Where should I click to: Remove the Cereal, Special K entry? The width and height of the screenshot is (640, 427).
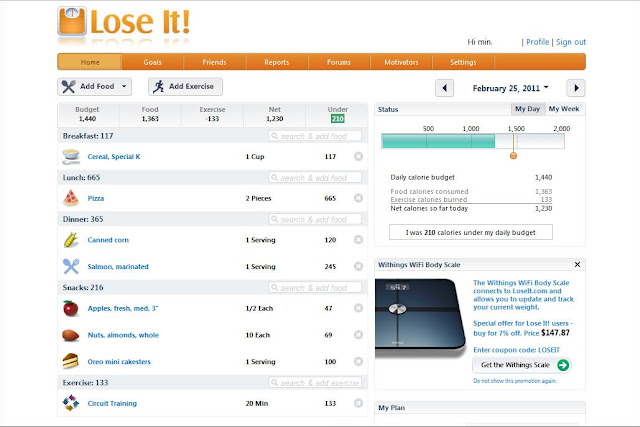(358, 156)
